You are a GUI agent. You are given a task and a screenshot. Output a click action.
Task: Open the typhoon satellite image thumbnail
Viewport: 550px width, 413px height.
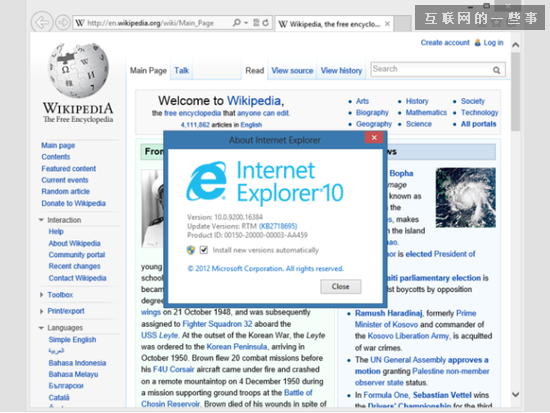[465, 198]
